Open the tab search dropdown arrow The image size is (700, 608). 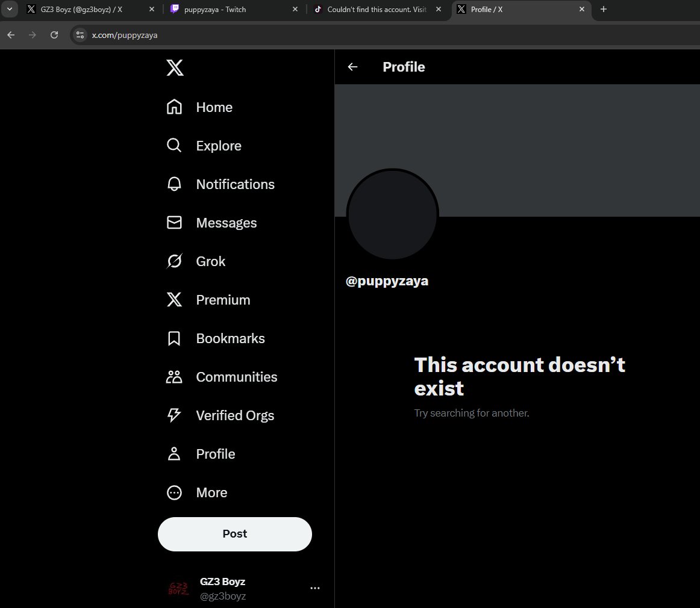pos(10,9)
